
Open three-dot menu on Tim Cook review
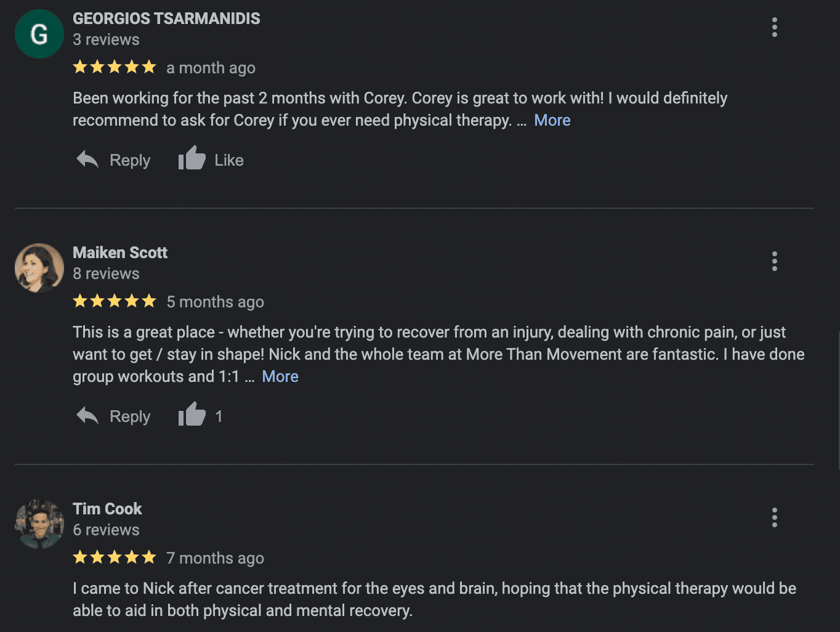774,517
